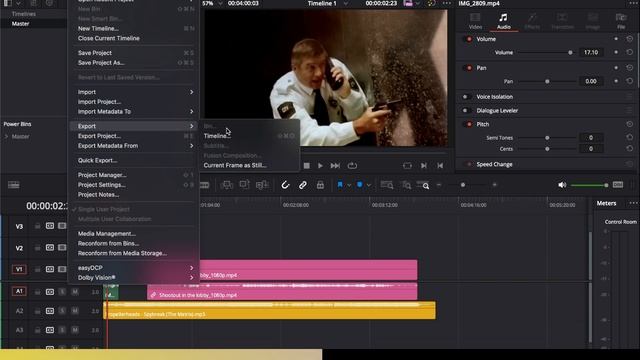
Task: Go to the first frame
Action: tap(440, 166)
